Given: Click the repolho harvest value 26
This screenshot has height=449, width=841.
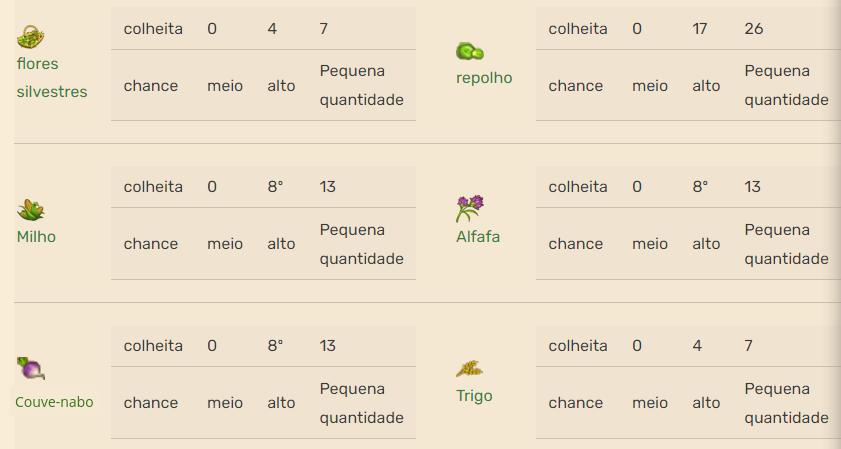Looking at the screenshot, I should [x=754, y=28].
